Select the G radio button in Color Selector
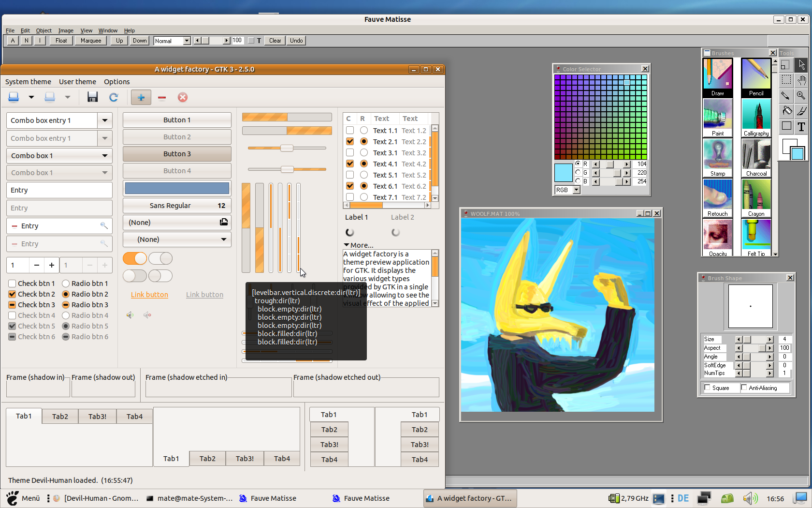812x508 pixels. click(x=578, y=172)
